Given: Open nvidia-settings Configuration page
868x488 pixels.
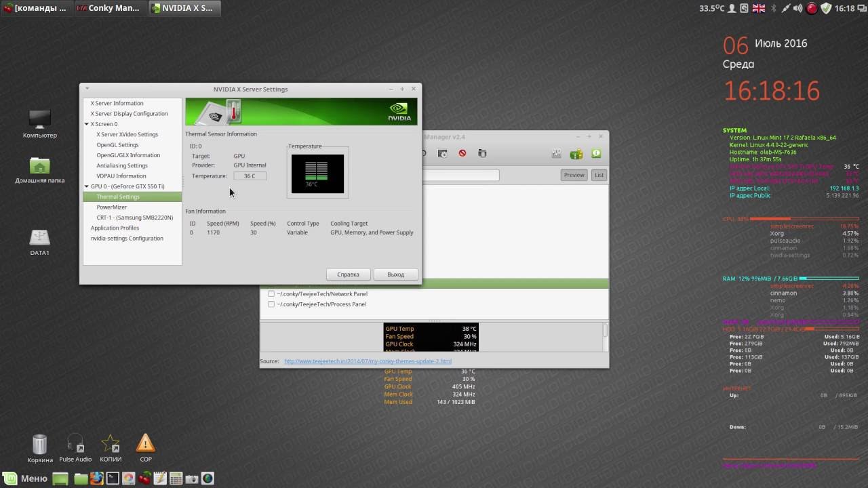Looking at the screenshot, I should [x=127, y=239].
